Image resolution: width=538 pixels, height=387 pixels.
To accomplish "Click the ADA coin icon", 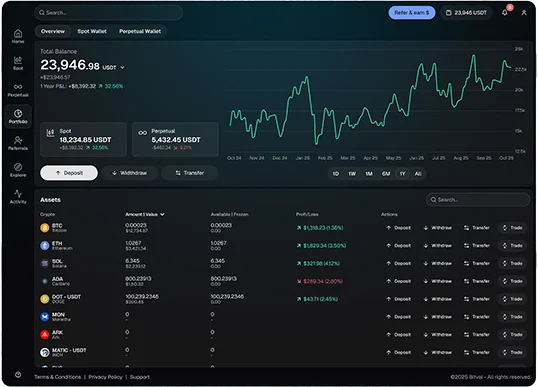I will 45,281.
